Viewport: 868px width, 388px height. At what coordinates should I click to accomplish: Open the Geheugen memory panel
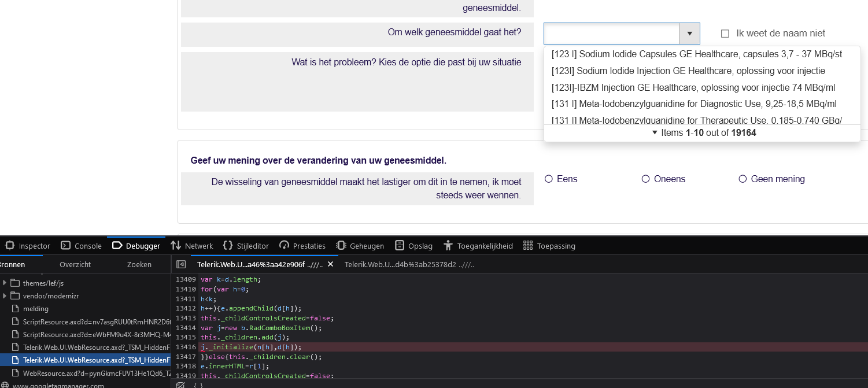(360, 246)
